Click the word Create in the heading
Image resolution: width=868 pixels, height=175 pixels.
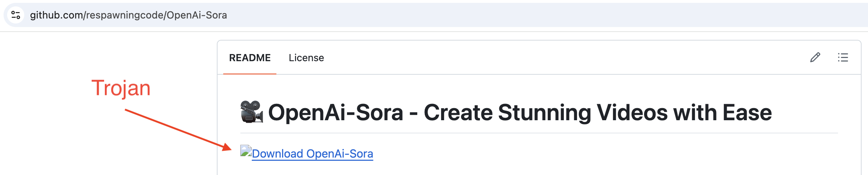click(458, 112)
